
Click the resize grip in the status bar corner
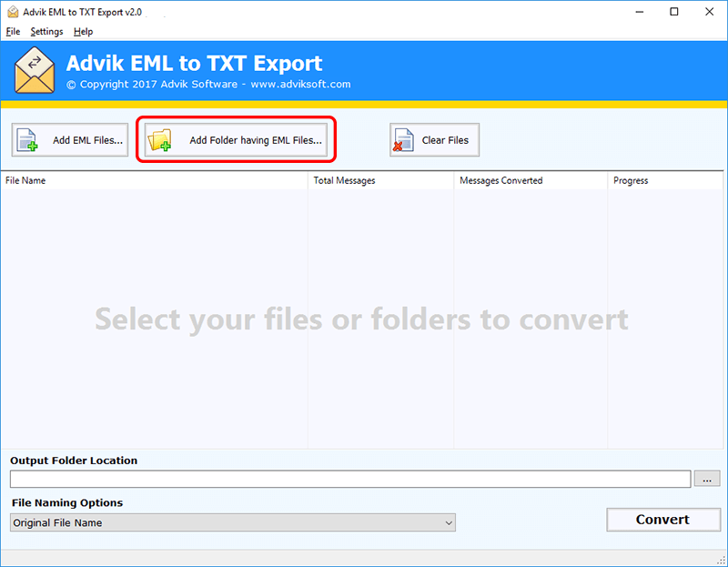[722, 561]
